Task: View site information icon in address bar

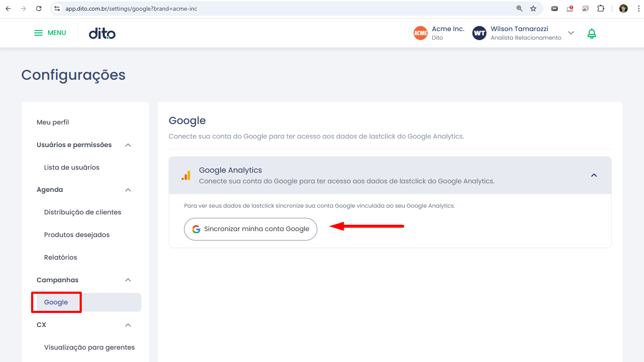Action: (x=57, y=9)
